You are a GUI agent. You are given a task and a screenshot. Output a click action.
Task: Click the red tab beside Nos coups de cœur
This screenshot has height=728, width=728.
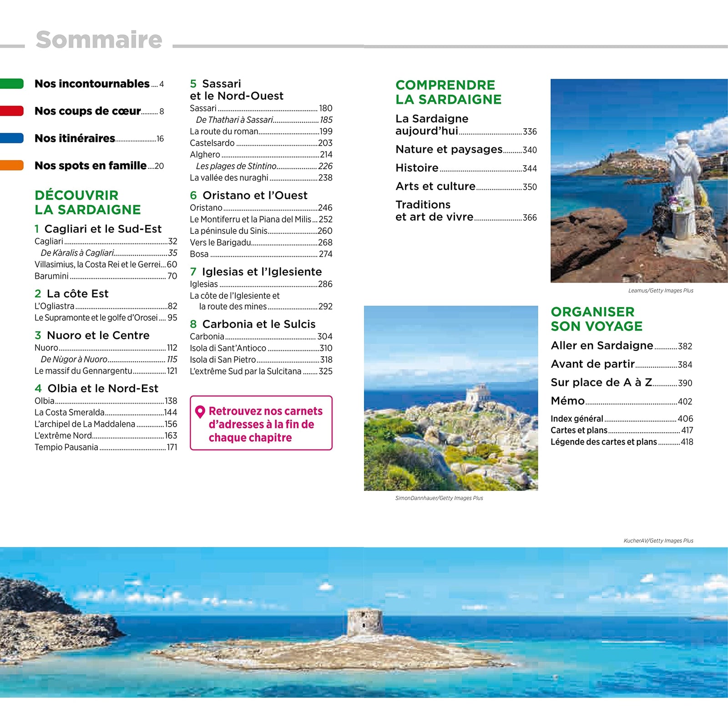coord(12,111)
